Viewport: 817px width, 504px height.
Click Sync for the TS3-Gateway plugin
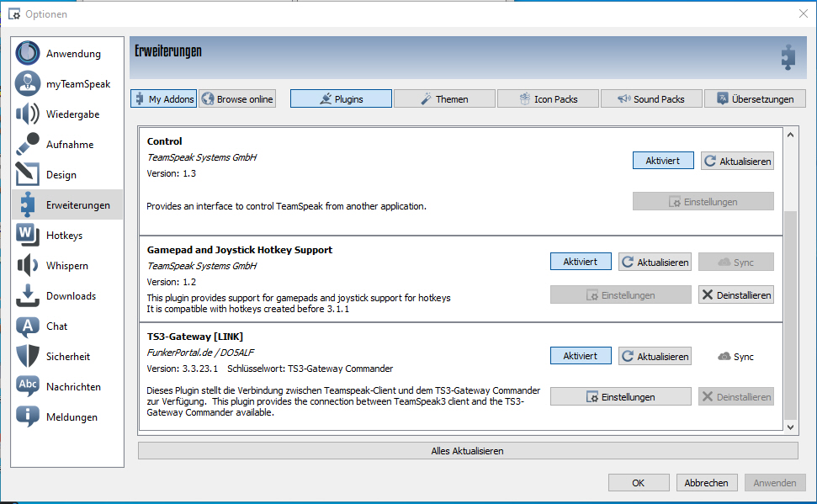coord(735,357)
